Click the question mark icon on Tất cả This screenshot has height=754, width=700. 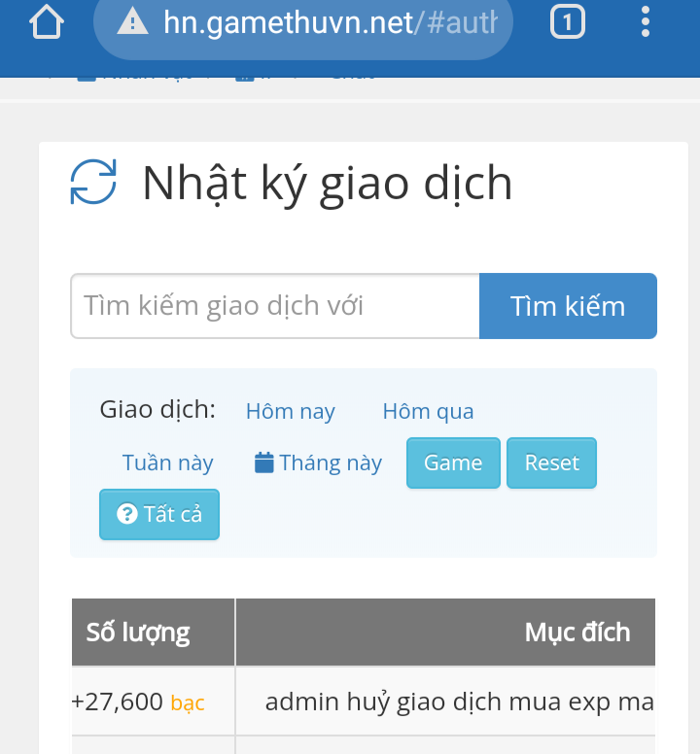coord(126,514)
